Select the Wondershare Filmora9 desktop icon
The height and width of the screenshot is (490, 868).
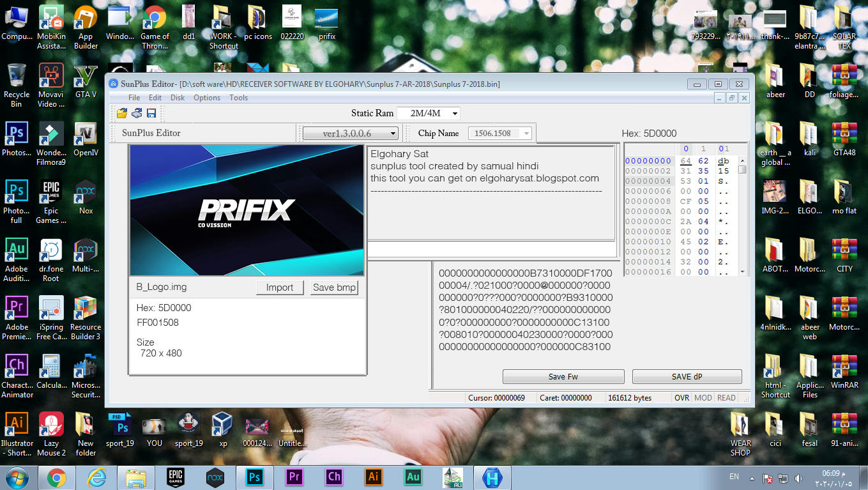pyautogui.click(x=51, y=144)
